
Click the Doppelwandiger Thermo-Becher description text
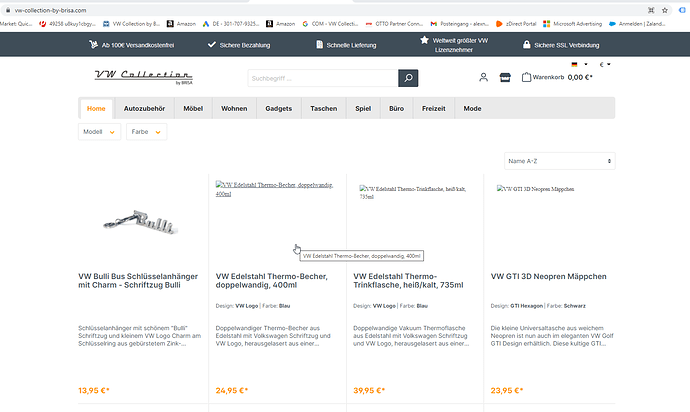(273, 335)
